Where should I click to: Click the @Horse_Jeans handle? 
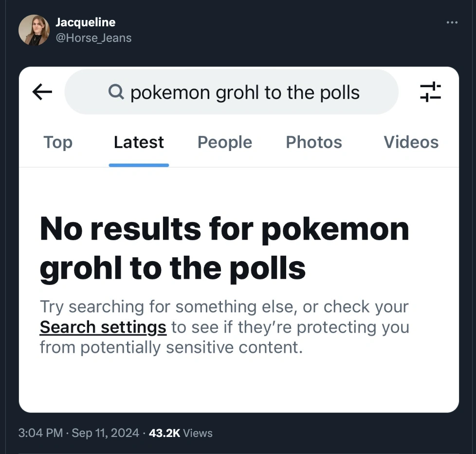(93, 38)
